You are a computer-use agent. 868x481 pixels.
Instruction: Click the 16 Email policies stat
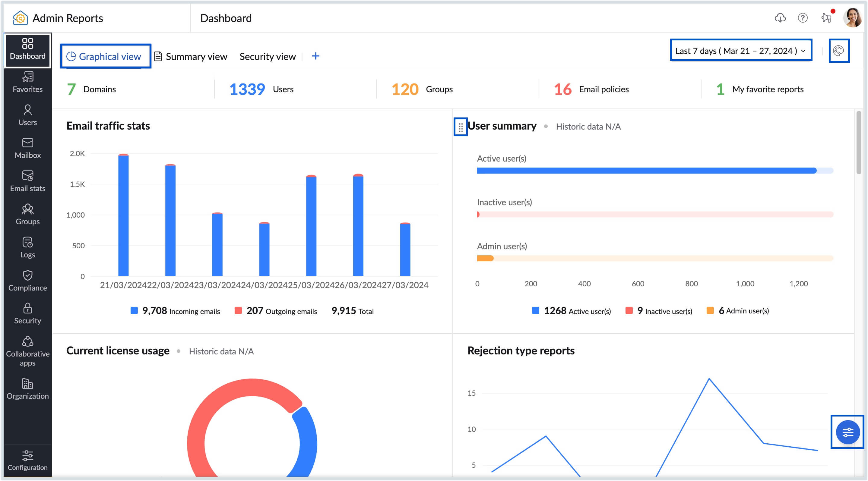click(x=591, y=89)
